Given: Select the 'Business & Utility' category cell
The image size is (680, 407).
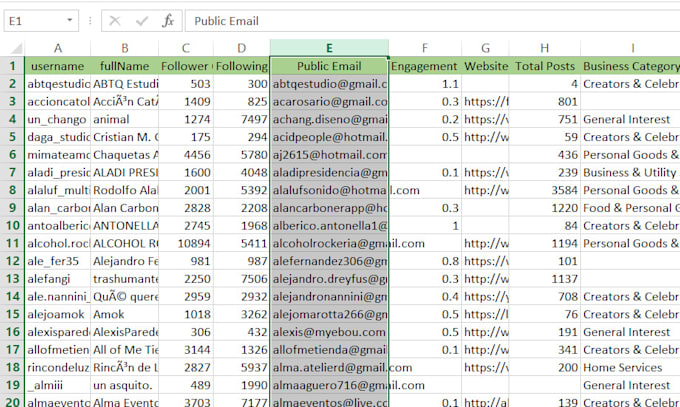Looking at the screenshot, I should tap(631, 172).
